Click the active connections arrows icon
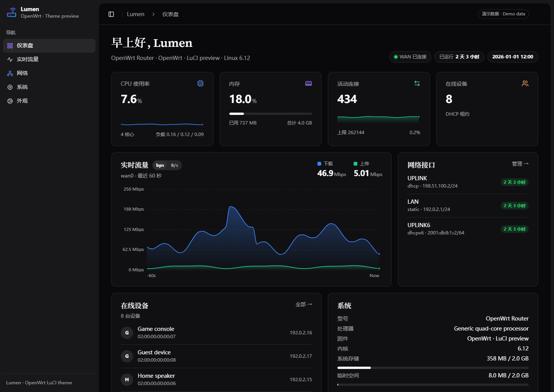This screenshot has width=554, height=392. [x=417, y=83]
